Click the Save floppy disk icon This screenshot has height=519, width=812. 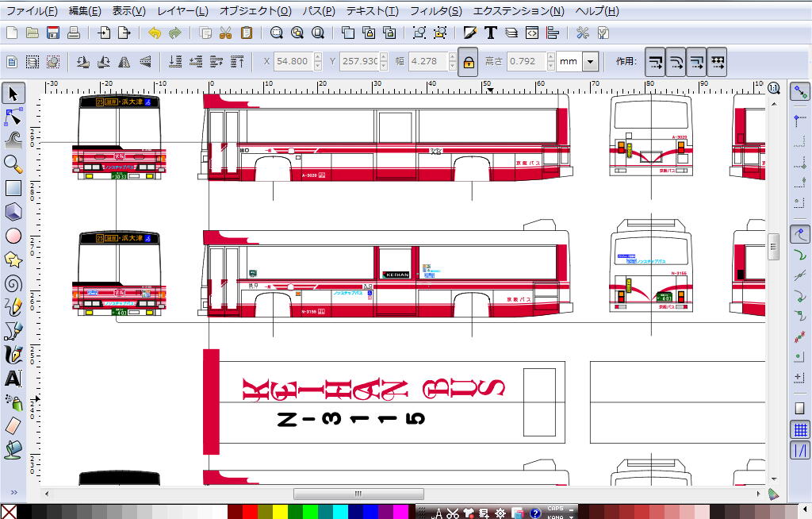(x=53, y=33)
